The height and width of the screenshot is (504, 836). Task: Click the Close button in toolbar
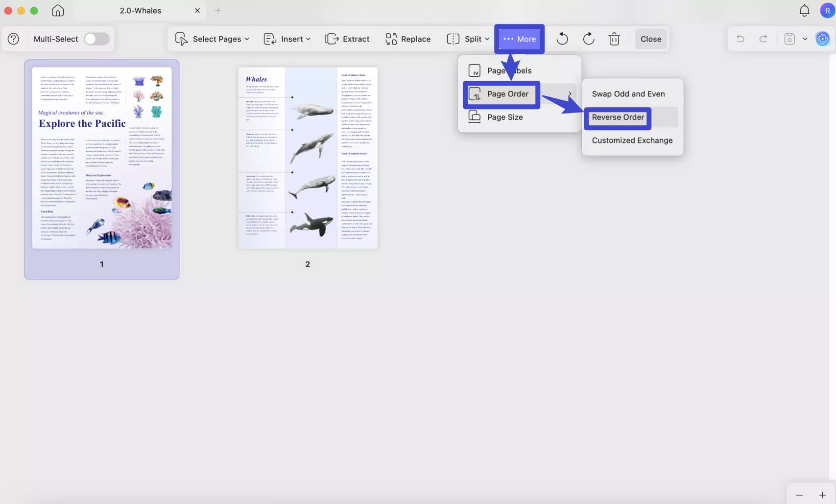[x=651, y=39]
